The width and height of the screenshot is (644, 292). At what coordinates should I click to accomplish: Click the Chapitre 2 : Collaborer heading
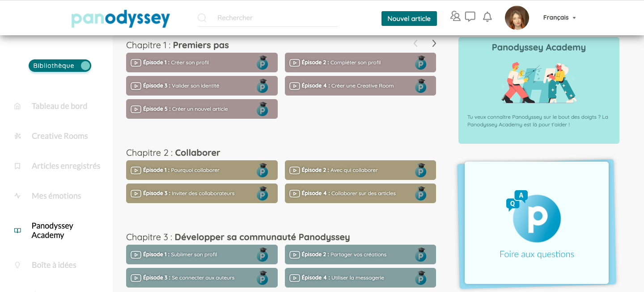pos(173,153)
